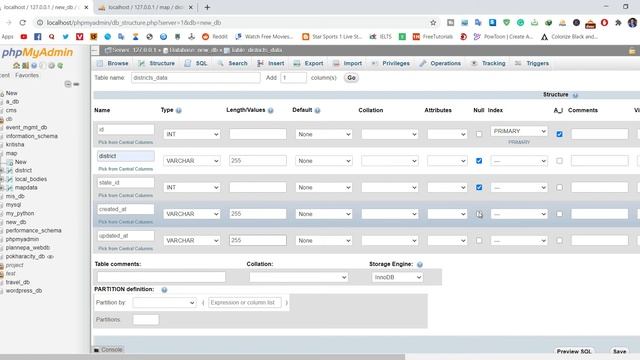Viewport: 640px width, 360px height.
Task: Check Null for updated_at column
Action: click(x=479, y=240)
